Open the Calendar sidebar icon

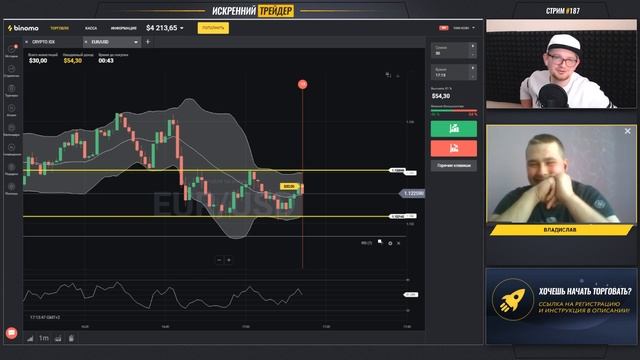11,129
